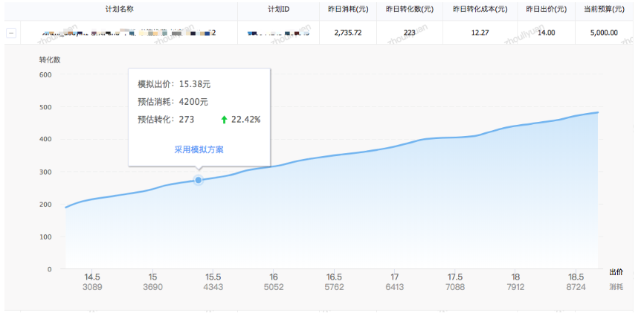Click the 15.5 bid axis label
Viewport: 644px width, 322px height.
click(213, 277)
